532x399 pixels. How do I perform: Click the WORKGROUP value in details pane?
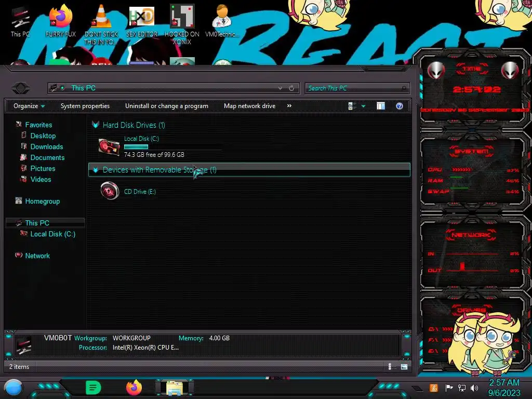(131, 338)
